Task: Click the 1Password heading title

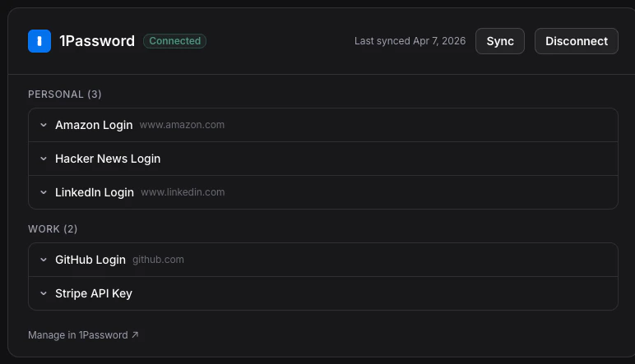Action: pyautogui.click(x=97, y=41)
